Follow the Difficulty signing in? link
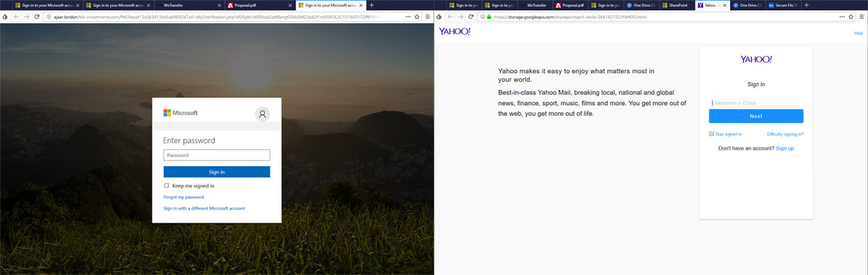 pyautogui.click(x=785, y=134)
